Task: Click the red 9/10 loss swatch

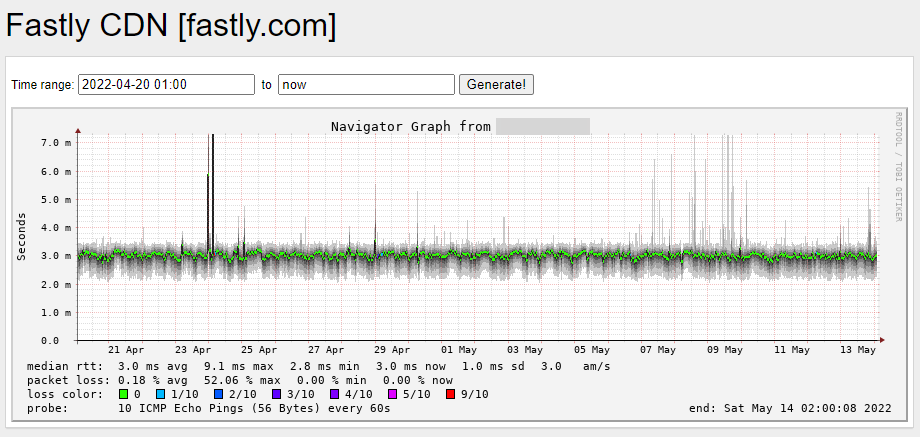Action: 449,394
